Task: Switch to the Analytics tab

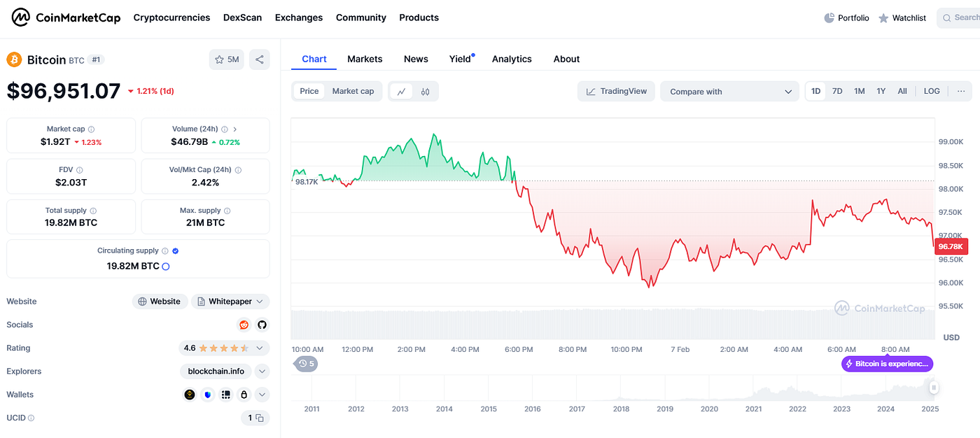Action: point(512,59)
